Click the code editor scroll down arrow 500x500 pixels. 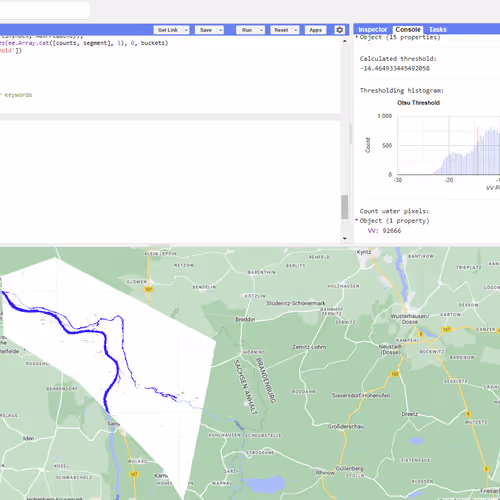[x=345, y=238]
